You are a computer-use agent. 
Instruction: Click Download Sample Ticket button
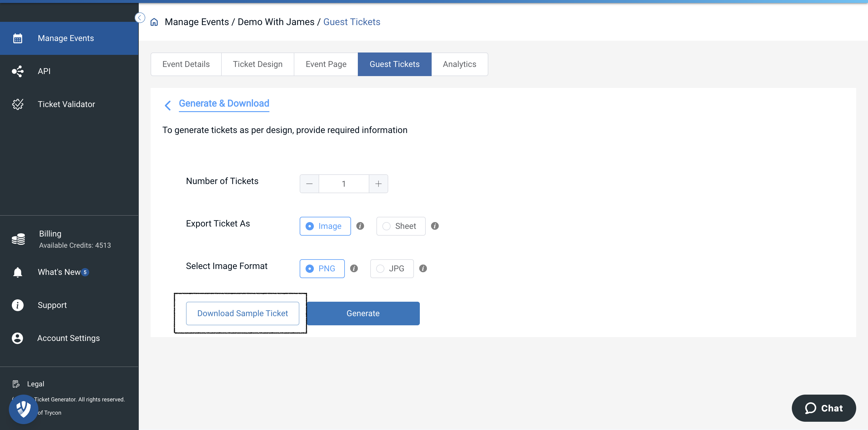(x=243, y=314)
